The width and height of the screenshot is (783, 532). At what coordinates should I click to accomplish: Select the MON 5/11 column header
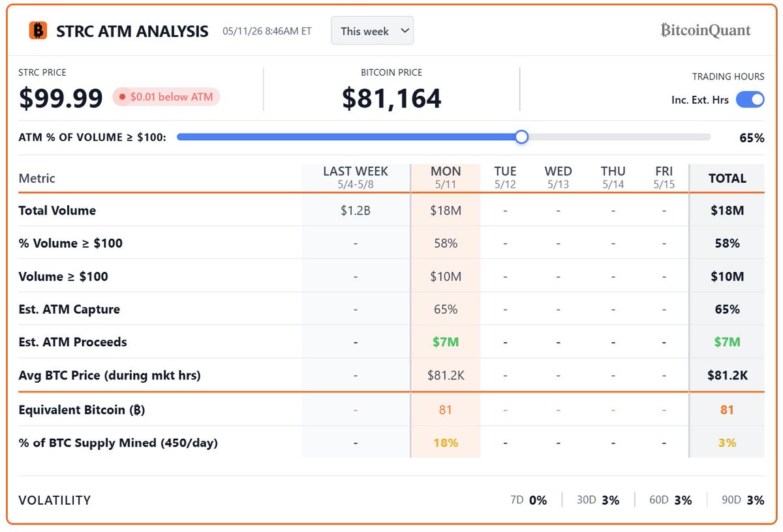coord(446,177)
